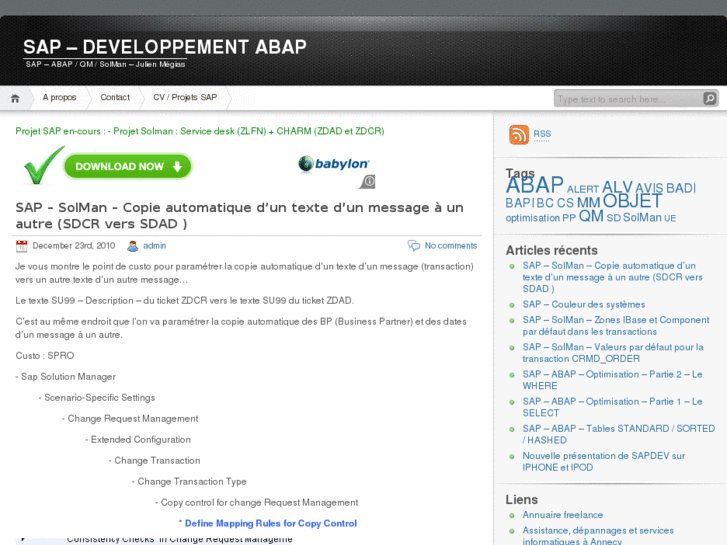This screenshot has width=727, height=545.
Task: Select the SD tag
Action: click(613, 218)
